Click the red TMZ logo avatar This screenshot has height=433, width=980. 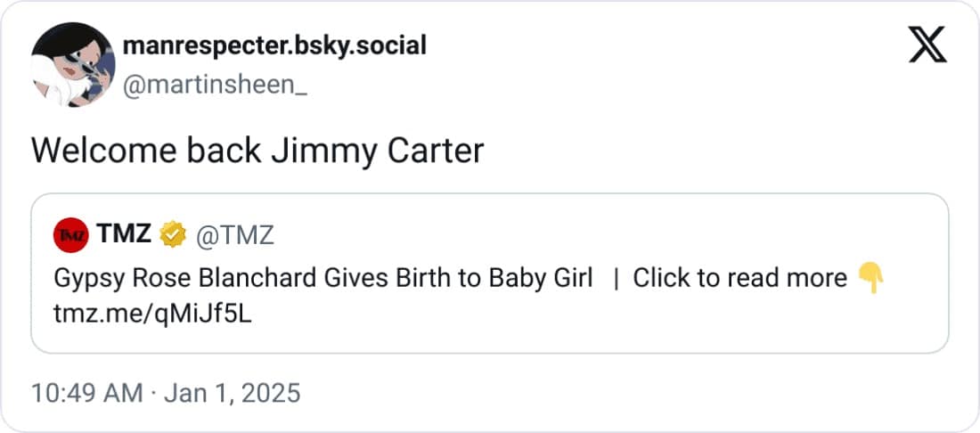coord(71,235)
